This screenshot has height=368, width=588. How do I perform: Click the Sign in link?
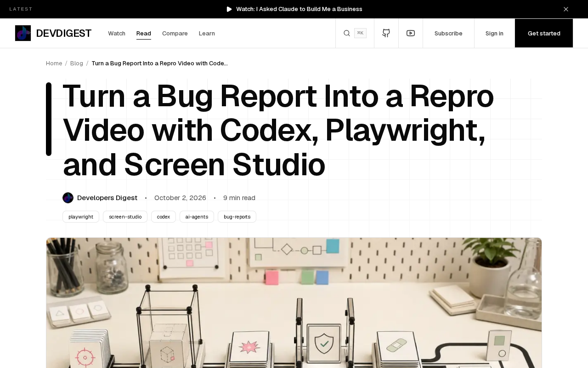tap(494, 33)
